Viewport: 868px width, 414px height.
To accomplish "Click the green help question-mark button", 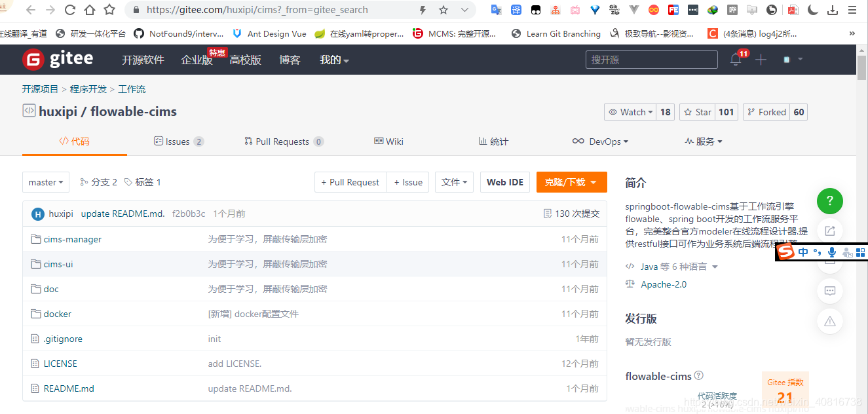I will click(830, 200).
